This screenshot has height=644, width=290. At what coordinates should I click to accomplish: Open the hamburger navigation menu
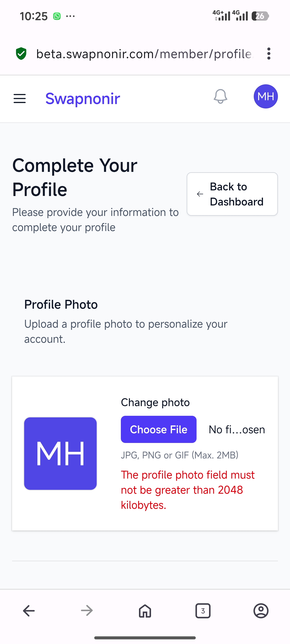click(x=20, y=98)
